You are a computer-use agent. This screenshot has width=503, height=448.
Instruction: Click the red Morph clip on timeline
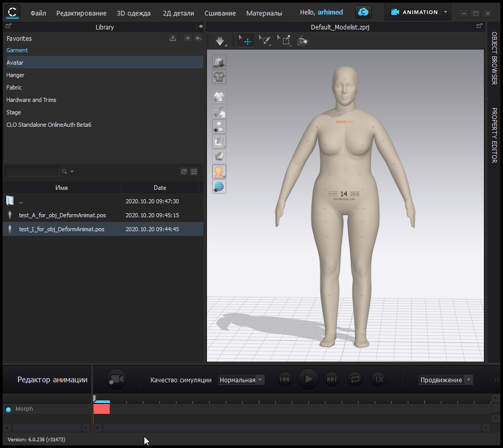coord(101,409)
